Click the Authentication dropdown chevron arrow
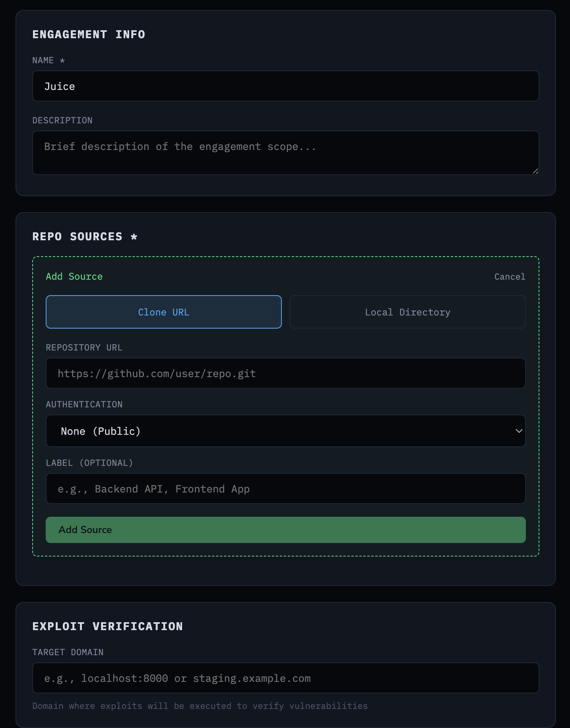Screen dimensions: 570x728 click(519, 431)
